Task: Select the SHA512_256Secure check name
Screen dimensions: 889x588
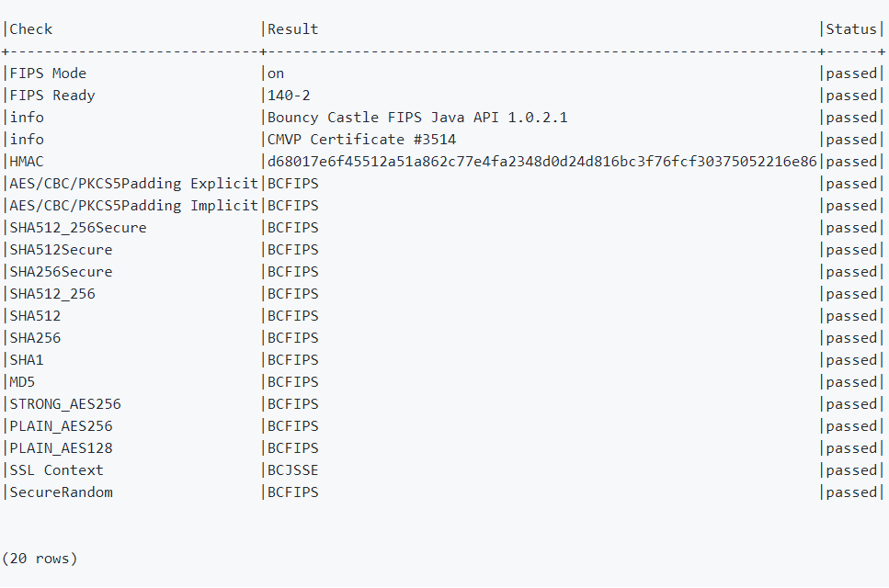Action: (78, 228)
